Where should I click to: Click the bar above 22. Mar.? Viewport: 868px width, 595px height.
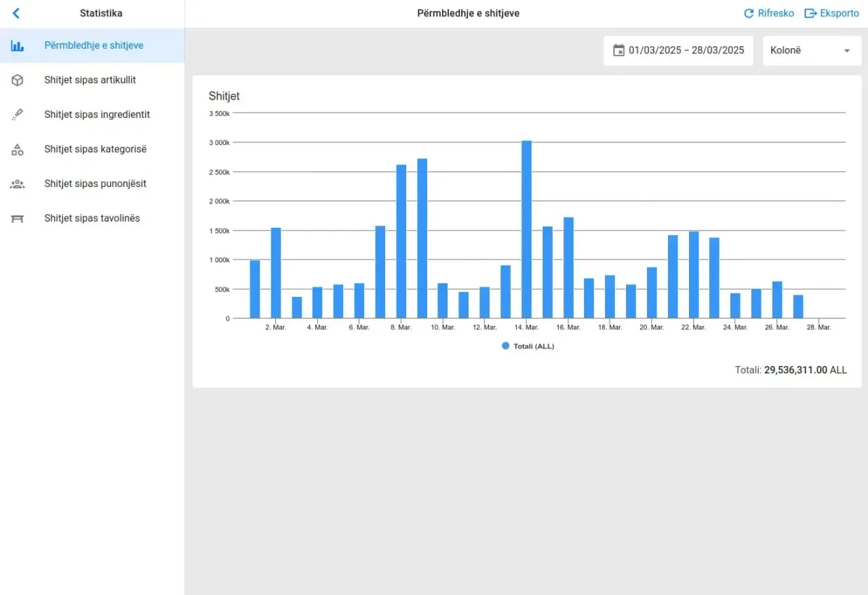click(694, 274)
